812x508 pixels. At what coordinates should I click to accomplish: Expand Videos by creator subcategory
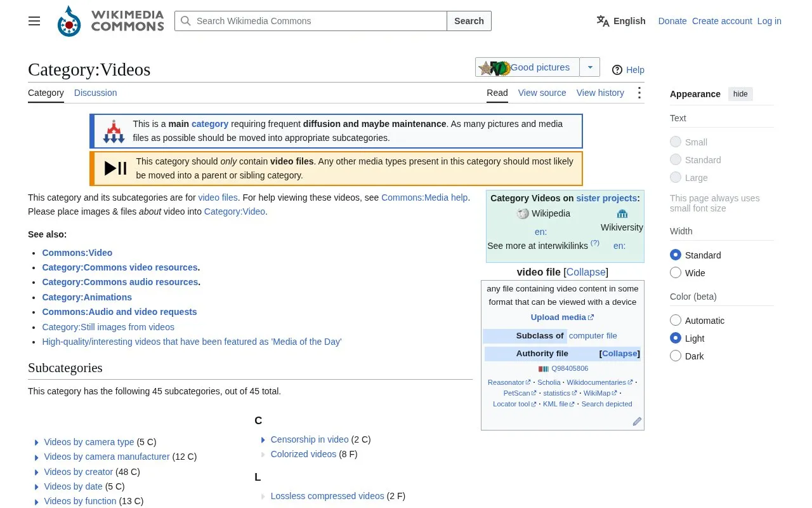pos(37,472)
